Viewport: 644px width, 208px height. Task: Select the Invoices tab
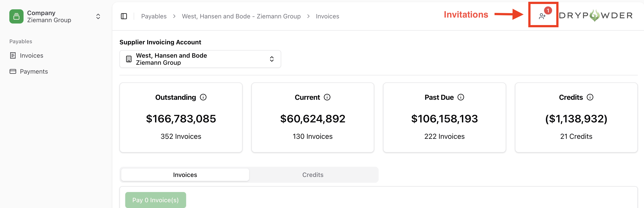pos(185,175)
